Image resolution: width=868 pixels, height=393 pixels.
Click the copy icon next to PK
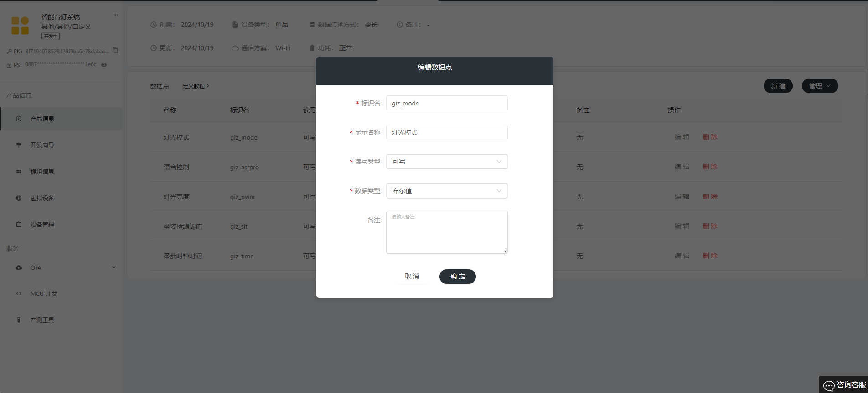[115, 51]
